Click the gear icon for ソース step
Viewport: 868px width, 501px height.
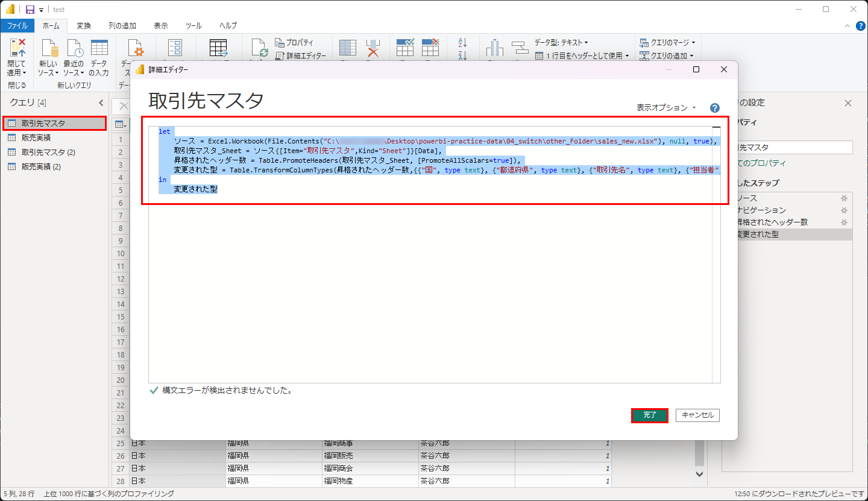[x=844, y=198]
